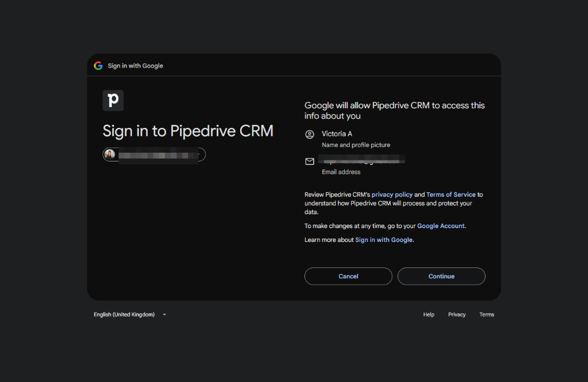
Task: Open the Google Account link
Action: 440,226
